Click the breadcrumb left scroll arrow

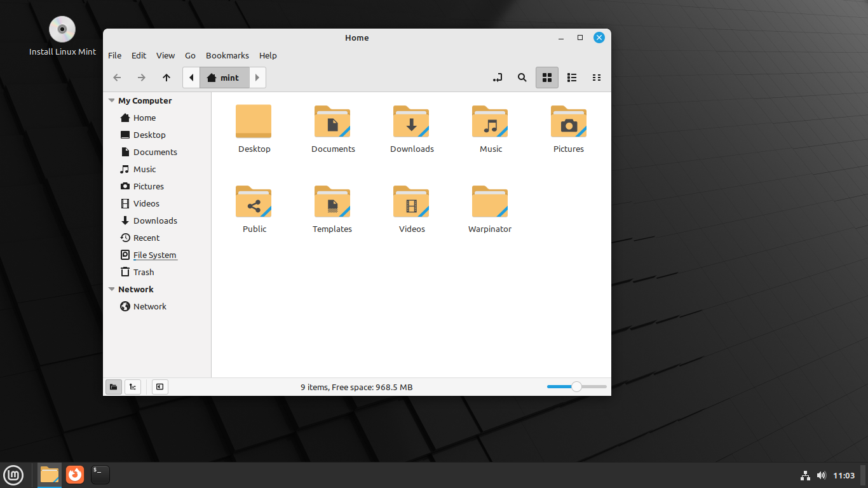tap(191, 77)
